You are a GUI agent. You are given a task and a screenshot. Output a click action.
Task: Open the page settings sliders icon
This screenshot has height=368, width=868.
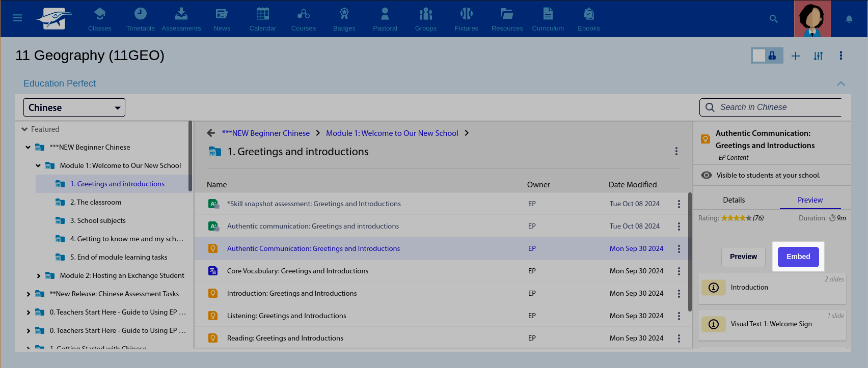pos(818,56)
